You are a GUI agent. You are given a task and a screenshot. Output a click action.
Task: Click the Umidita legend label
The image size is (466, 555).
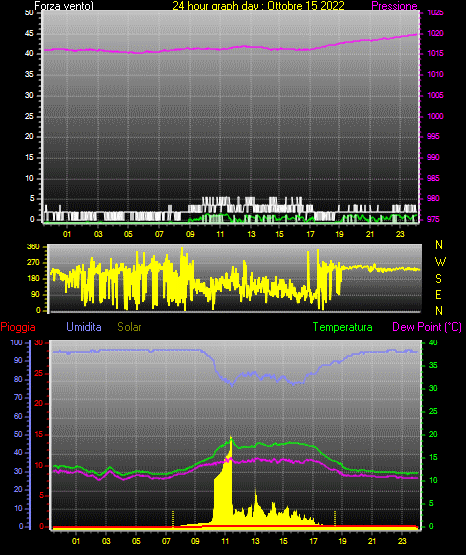coord(84,327)
